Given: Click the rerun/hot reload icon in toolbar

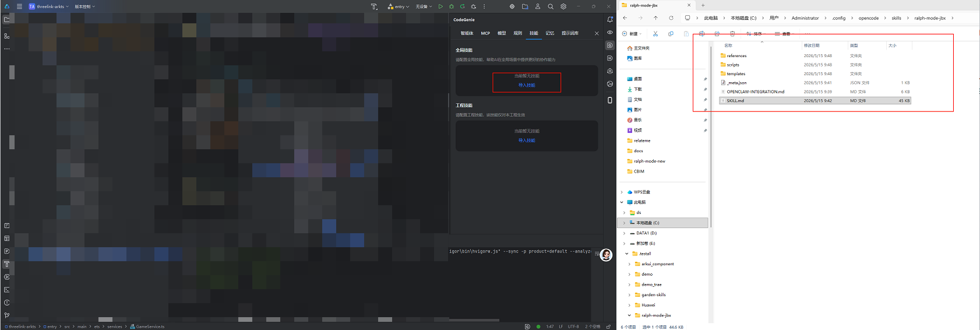Looking at the screenshot, I should [463, 6].
